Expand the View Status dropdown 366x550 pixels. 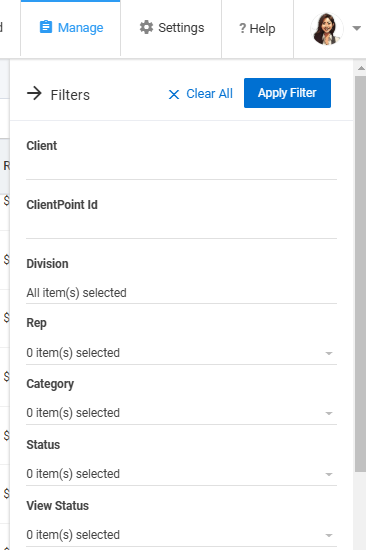(x=181, y=535)
